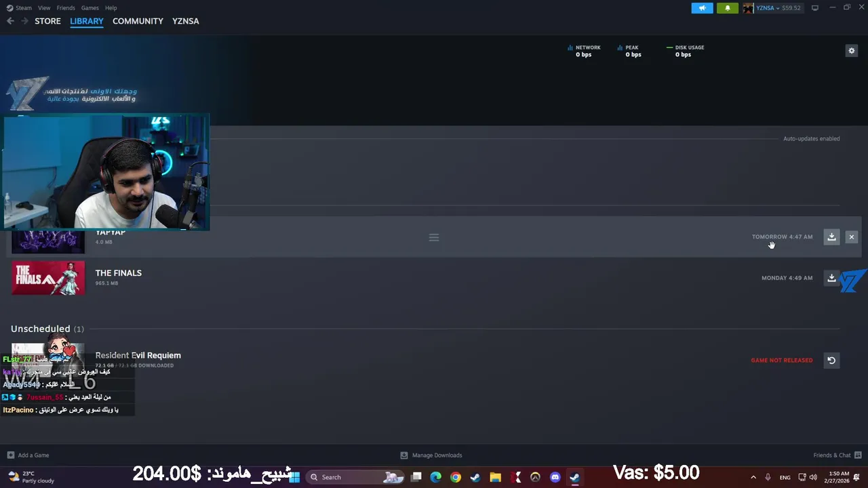
Task: Click the Friends & Chat icon
Action: point(858,455)
